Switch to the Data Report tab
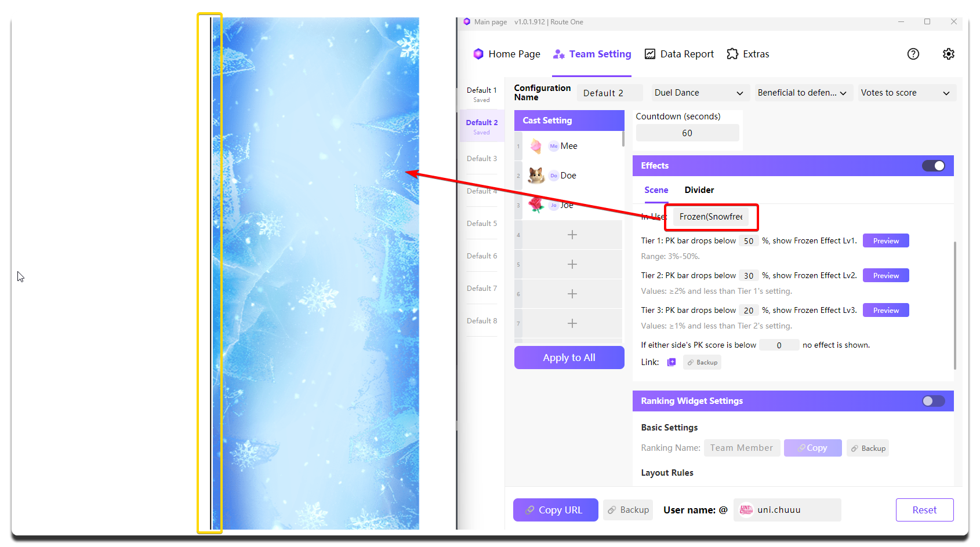980x547 pixels. click(x=679, y=54)
